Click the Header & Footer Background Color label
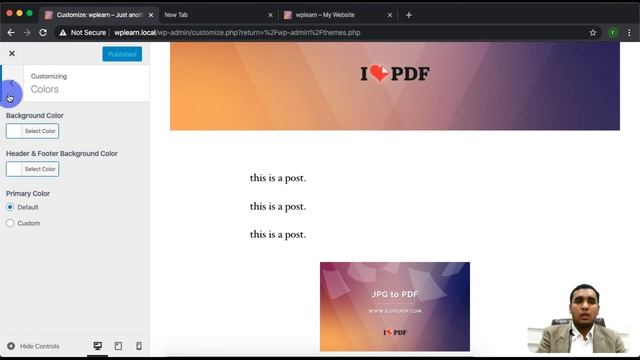This screenshot has height=360, width=640. pos(62,153)
